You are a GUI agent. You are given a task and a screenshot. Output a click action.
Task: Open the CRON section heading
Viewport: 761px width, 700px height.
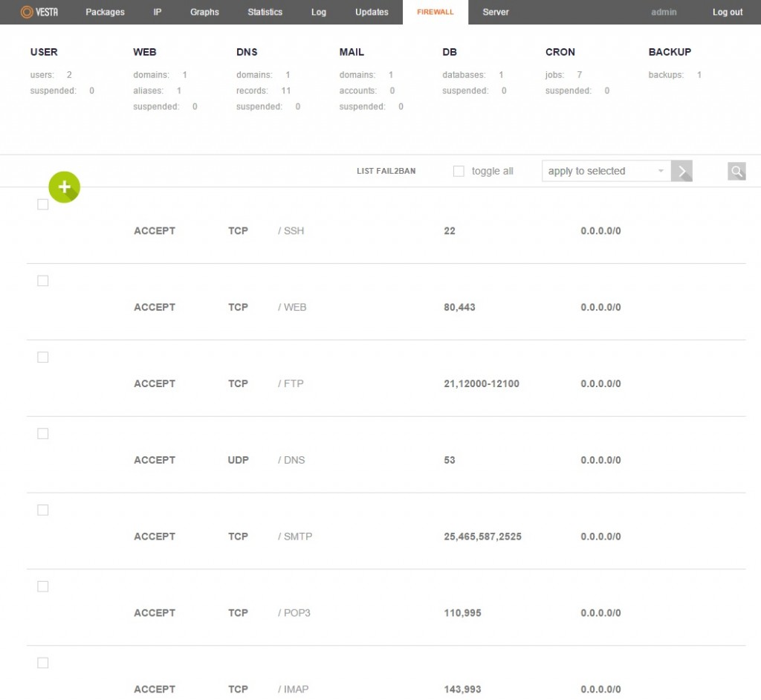coord(560,52)
